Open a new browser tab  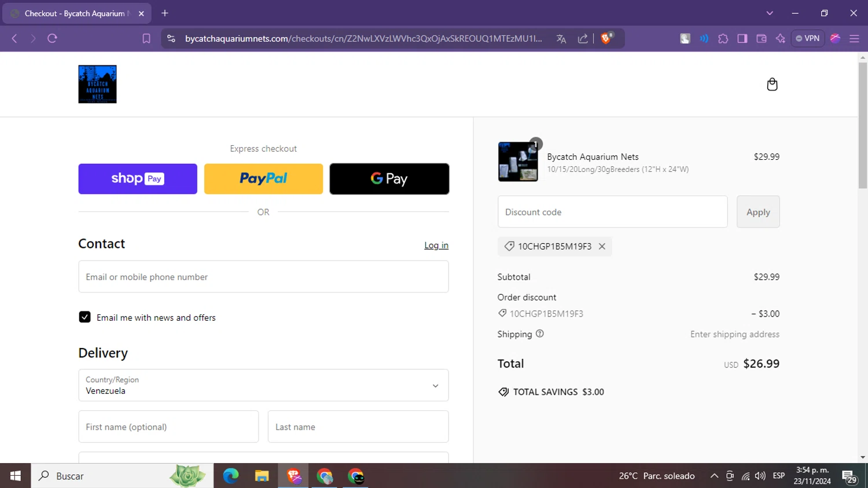pos(165,13)
